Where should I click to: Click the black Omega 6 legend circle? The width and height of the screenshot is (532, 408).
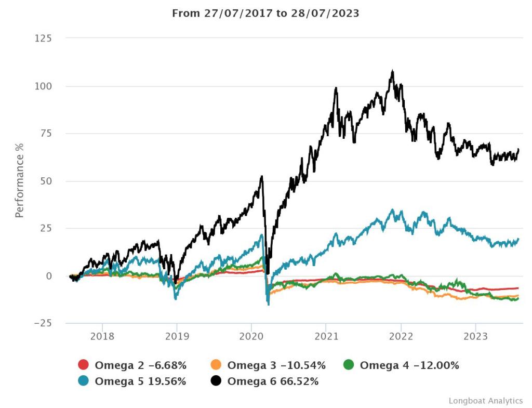coord(217,381)
